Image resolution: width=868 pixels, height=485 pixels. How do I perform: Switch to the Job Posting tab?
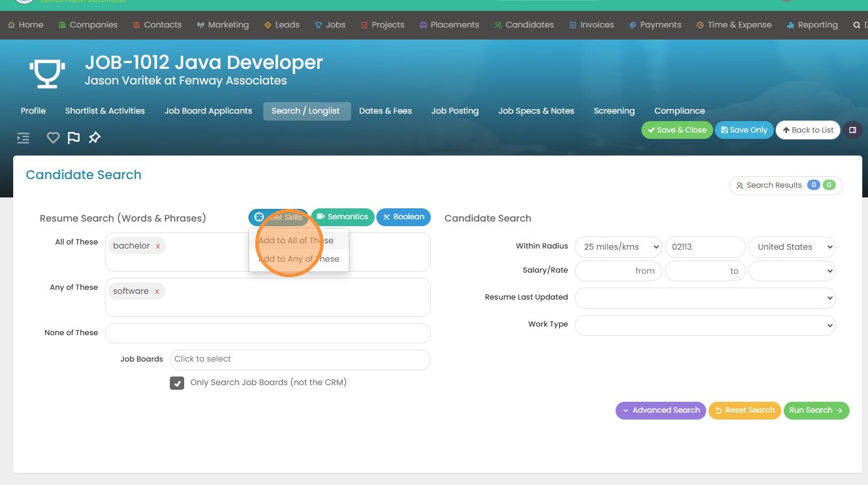[454, 111]
